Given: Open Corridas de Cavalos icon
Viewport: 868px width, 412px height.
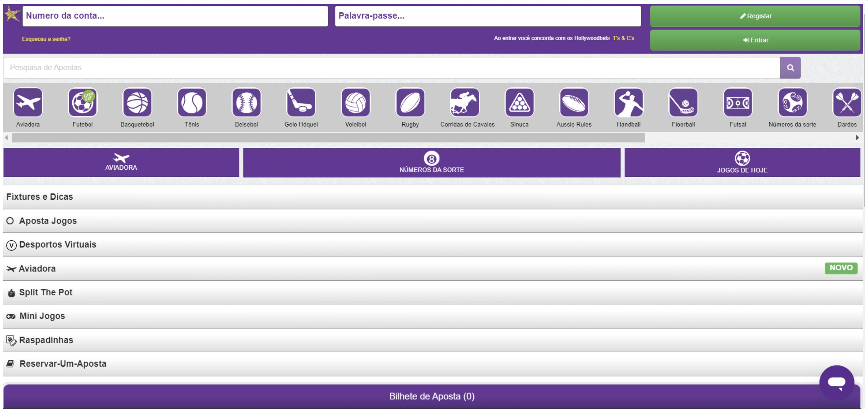Looking at the screenshot, I should (x=465, y=102).
